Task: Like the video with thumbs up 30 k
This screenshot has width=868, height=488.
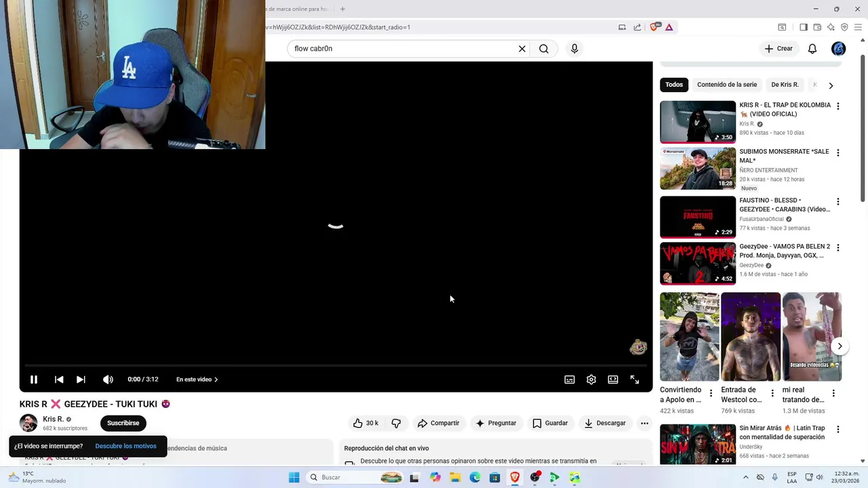Action: tap(366, 423)
